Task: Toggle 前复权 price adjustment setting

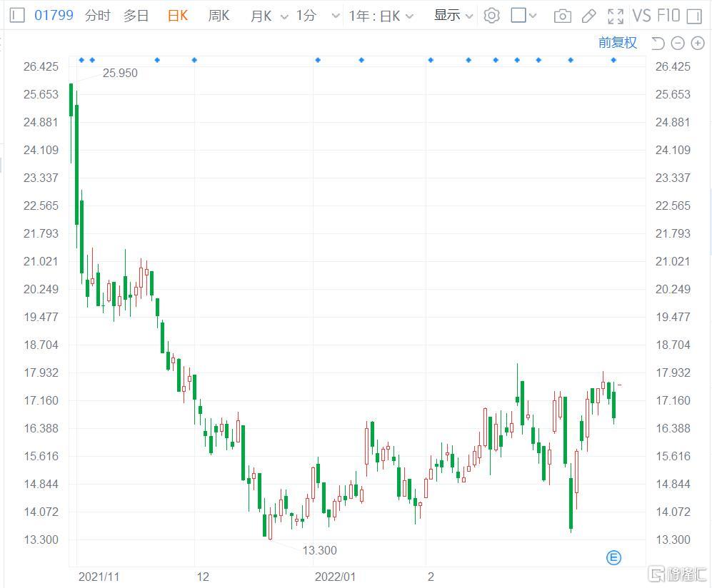Action: tap(617, 43)
